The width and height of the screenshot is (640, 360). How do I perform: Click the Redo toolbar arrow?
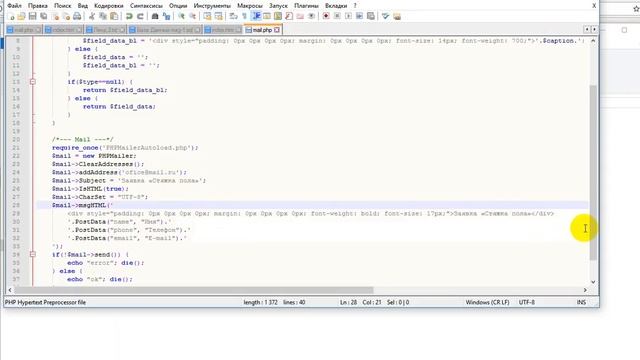coord(140,16)
